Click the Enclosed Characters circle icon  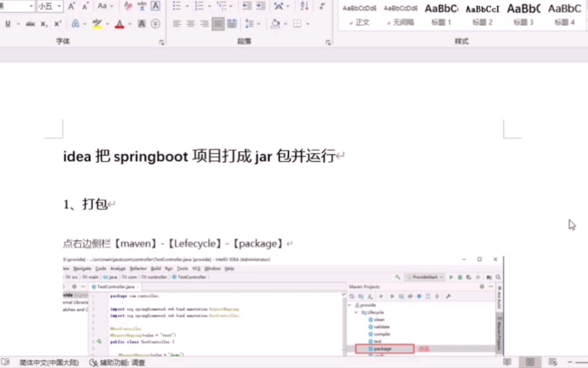click(x=156, y=24)
